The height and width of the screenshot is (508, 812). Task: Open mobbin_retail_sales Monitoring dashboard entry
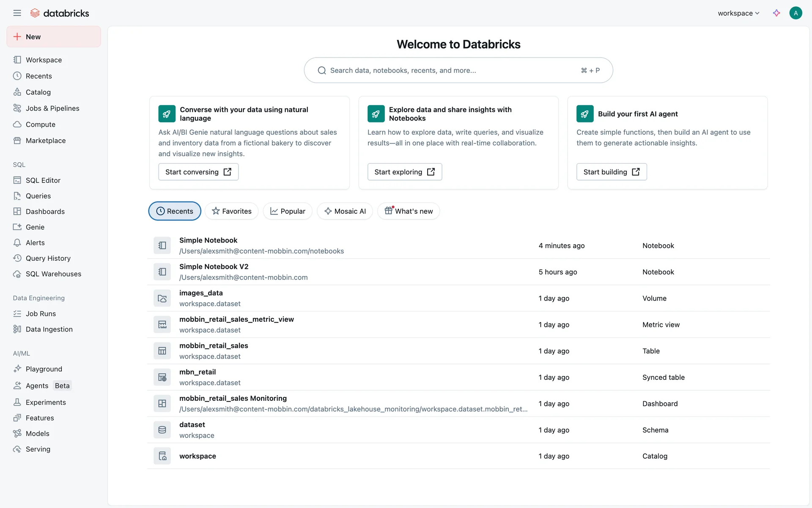click(233, 398)
